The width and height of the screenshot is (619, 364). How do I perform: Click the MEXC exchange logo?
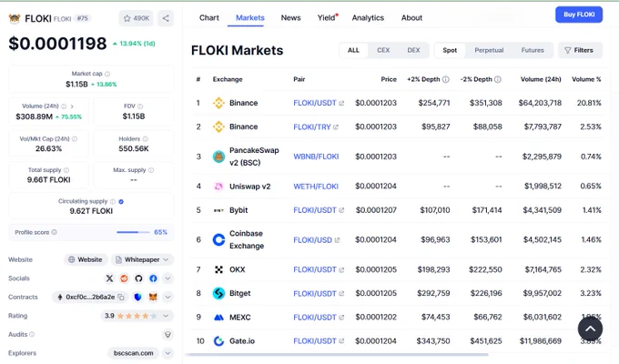(x=218, y=318)
